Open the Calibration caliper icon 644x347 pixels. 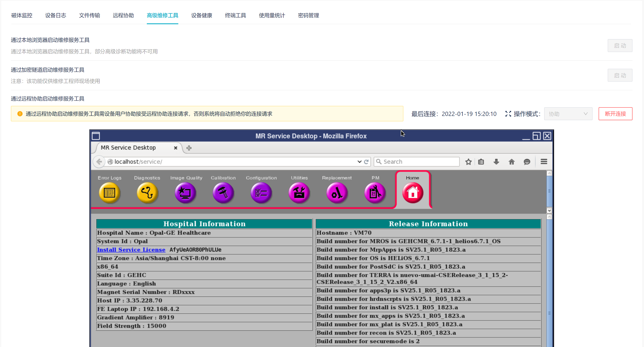[223, 193]
